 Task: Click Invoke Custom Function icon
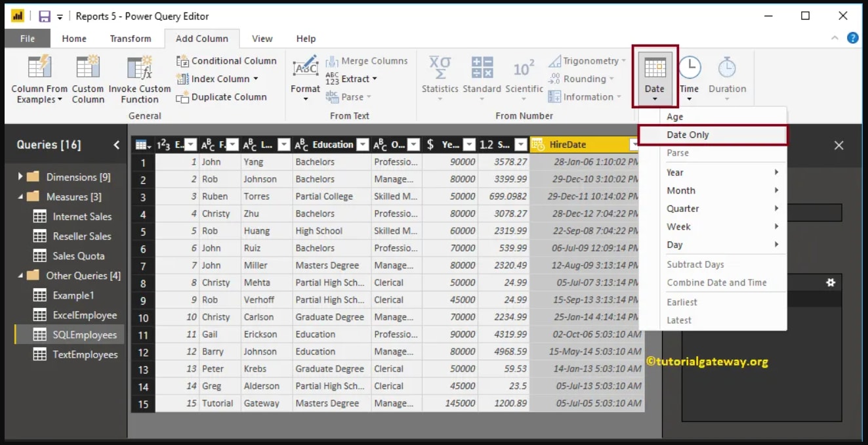click(x=139, y=67)
